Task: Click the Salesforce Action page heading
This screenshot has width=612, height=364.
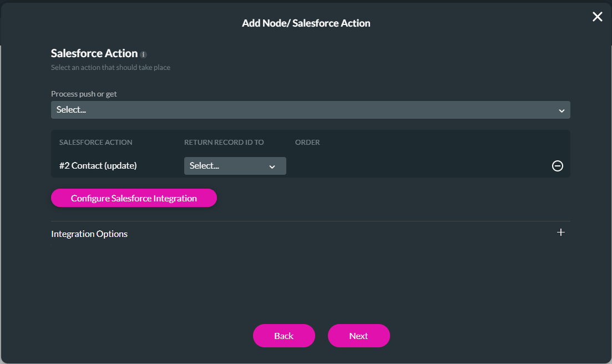Action: click(94, 53)
